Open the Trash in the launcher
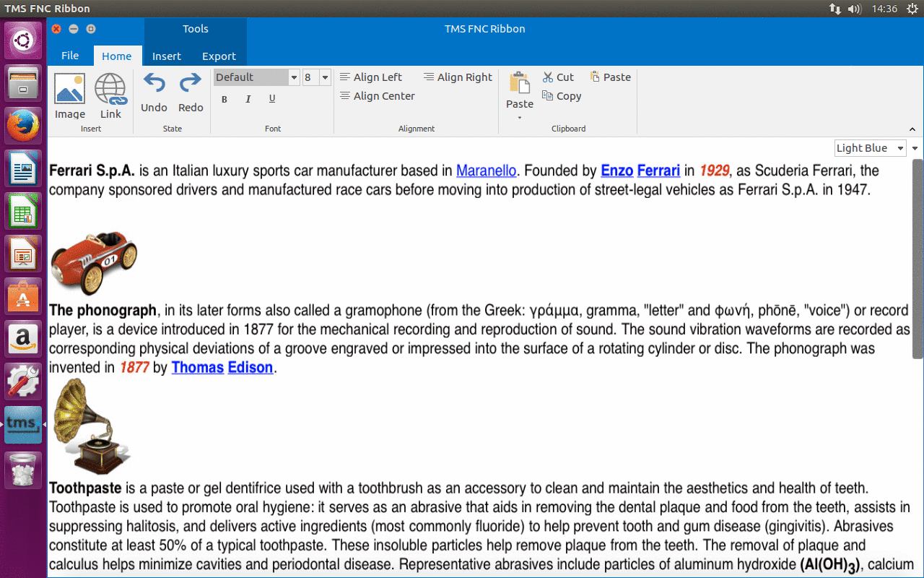Image resolution: width=924 pixels, height=578 pixels. 23,470
